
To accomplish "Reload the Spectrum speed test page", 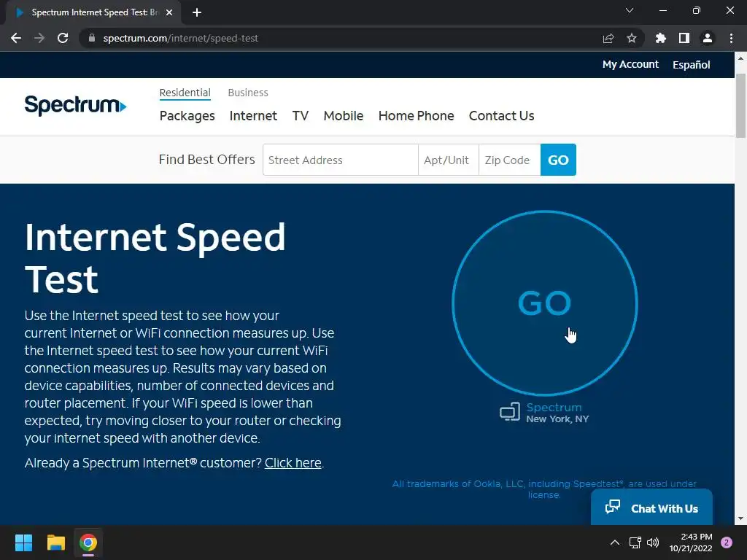I will click(63, 38).
